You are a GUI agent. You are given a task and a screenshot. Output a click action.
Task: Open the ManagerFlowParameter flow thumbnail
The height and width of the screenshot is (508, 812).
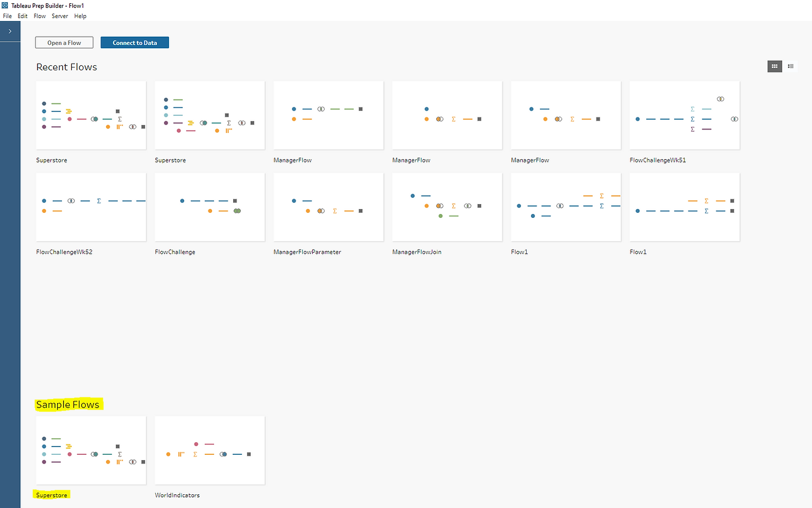tap(329, 207)
